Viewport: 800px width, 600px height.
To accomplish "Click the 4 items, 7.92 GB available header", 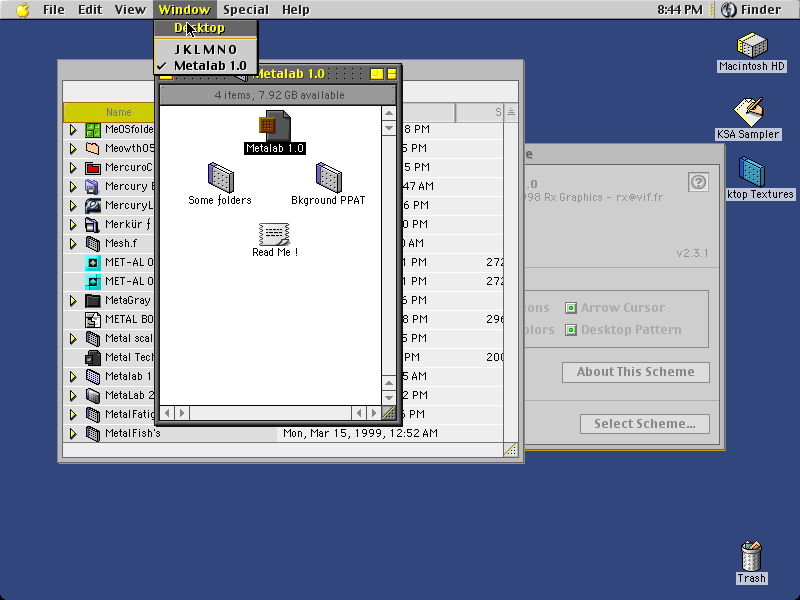I will (x=279, y=95).
